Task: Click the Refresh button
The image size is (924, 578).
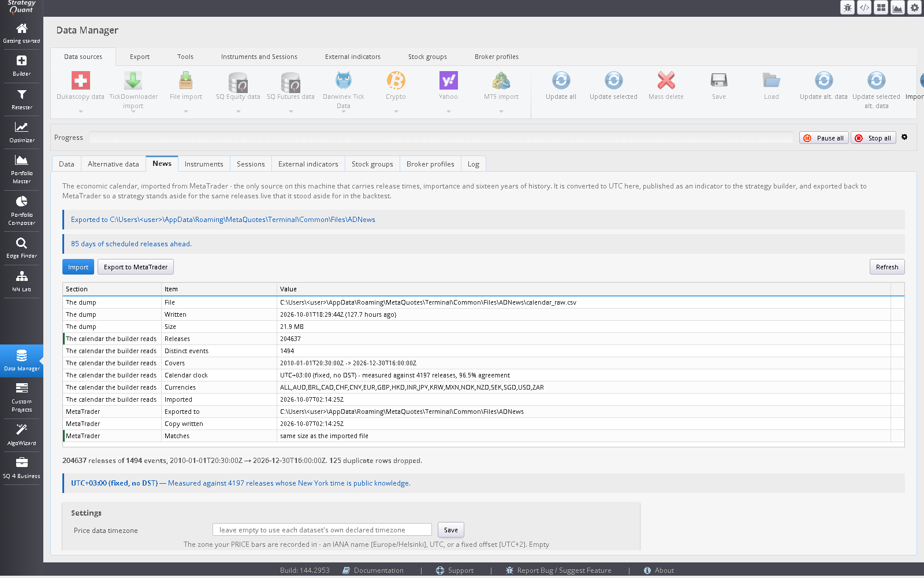Action: click(x=887, y=267)
